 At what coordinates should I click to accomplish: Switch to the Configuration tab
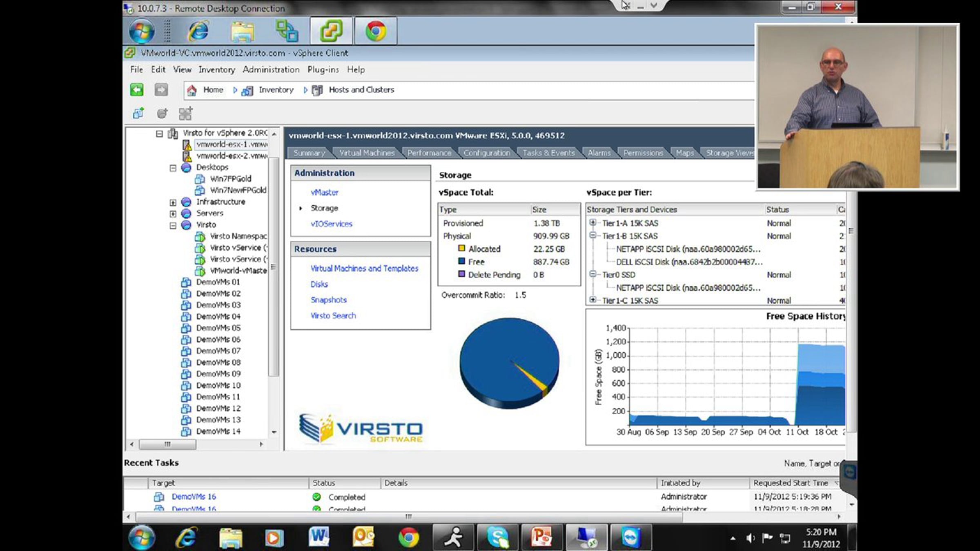click(x=486, y=153)
